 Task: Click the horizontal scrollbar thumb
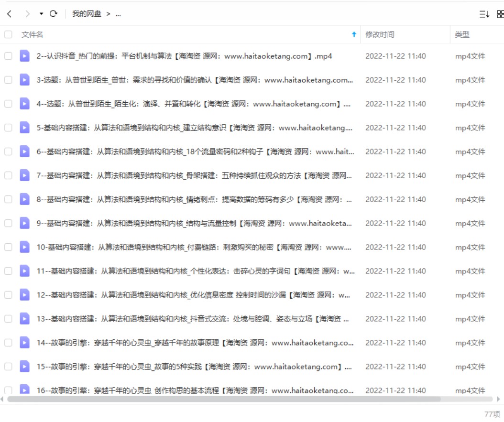click(x=224, y=399)
